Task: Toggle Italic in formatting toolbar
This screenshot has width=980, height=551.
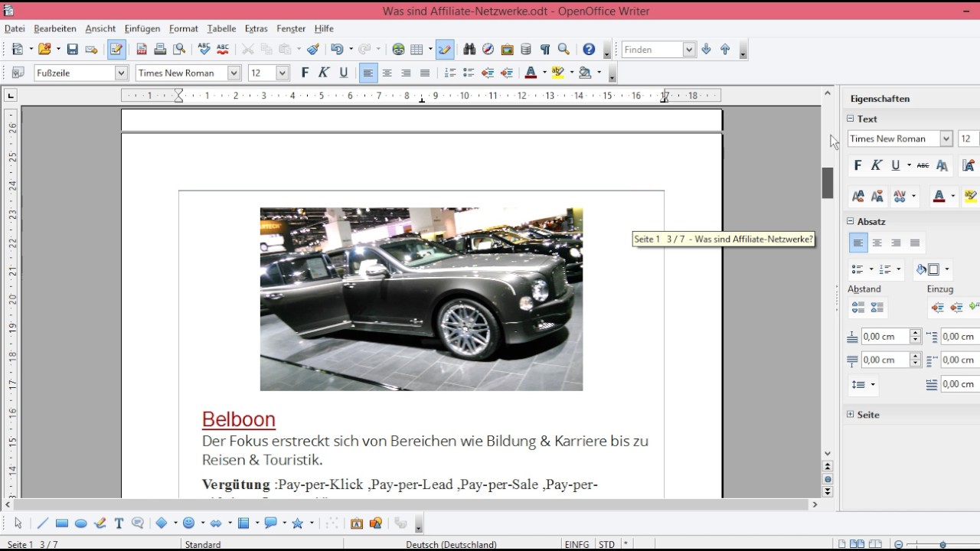Action: pos(324,73)
